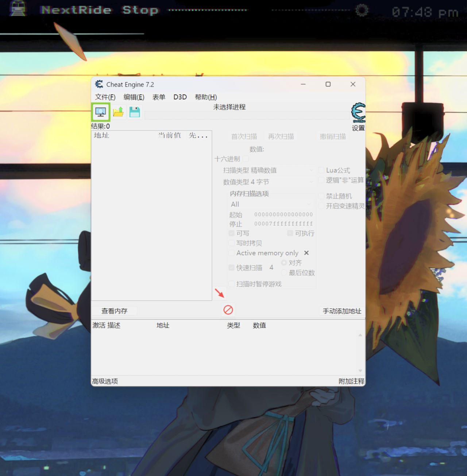This screenshot has height=476, width=467.
Task: Click the 激活 column header
Action: tap(99, 325)
